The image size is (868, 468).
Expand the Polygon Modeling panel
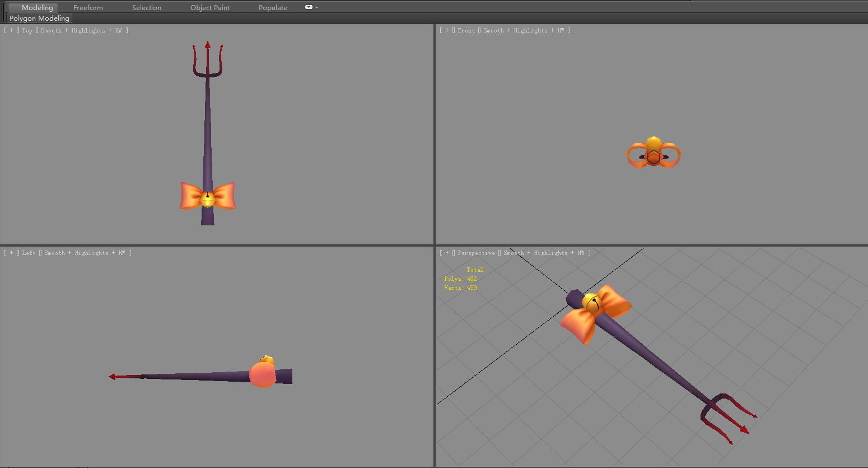[39, 18]
